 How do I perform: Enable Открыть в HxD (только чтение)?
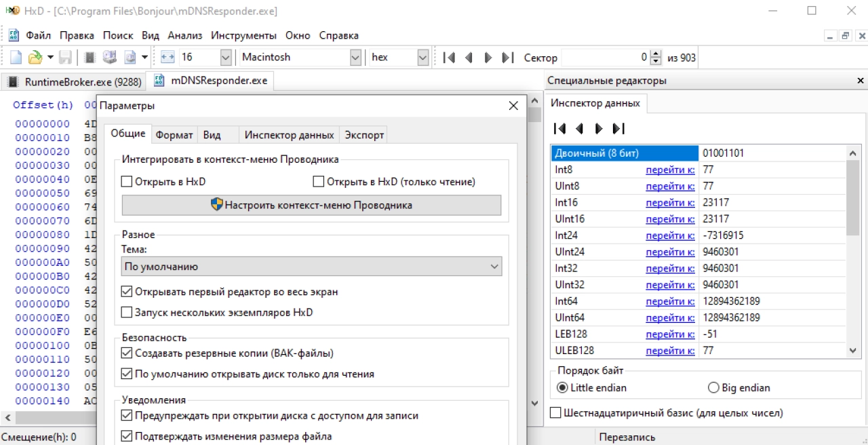click(x=319, y=182)
